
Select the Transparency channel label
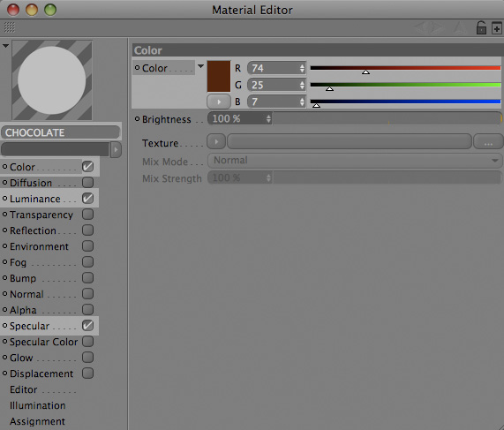point(41,215)
